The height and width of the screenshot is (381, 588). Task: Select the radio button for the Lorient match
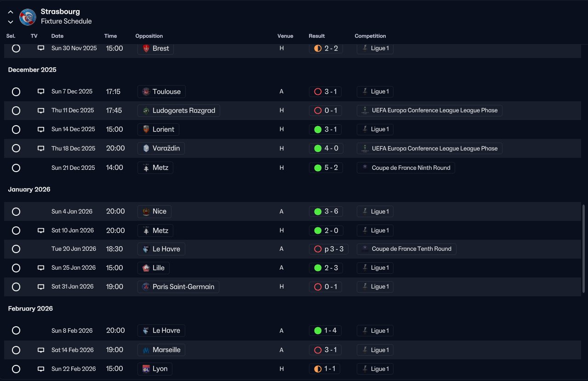point(16,129)
